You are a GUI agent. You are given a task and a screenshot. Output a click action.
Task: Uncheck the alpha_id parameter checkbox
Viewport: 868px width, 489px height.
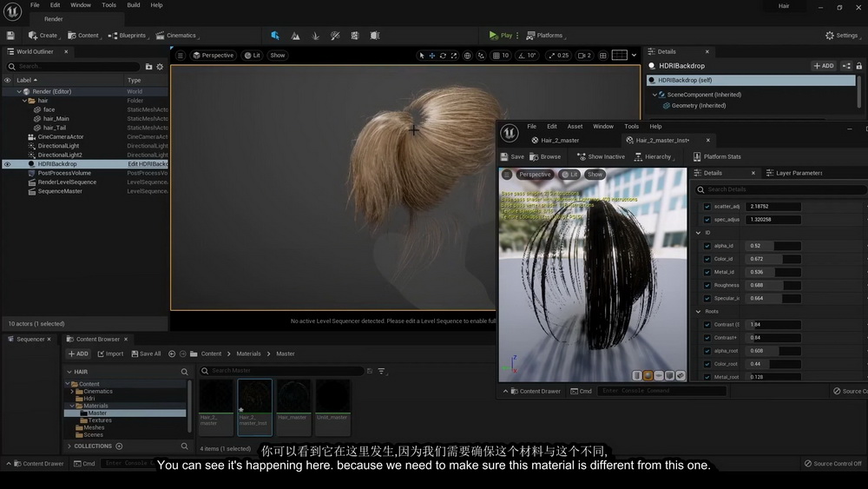click(x=707, y=246)
